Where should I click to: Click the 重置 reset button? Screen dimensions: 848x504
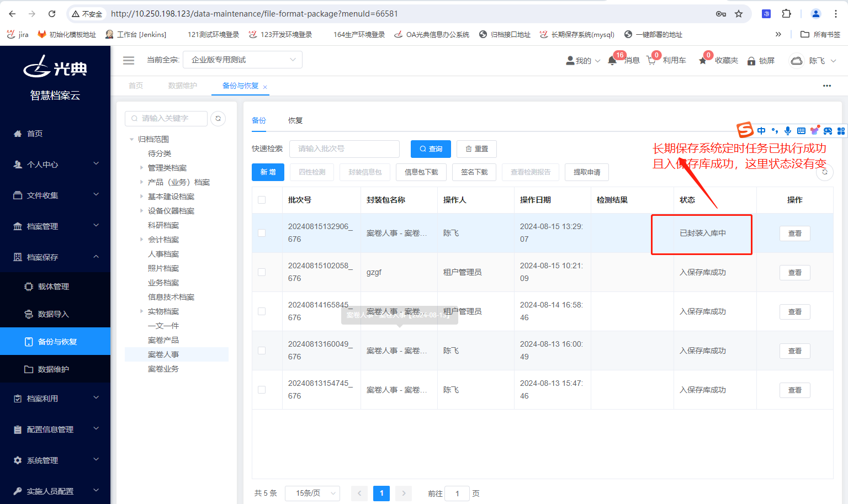tap(477, 149)
